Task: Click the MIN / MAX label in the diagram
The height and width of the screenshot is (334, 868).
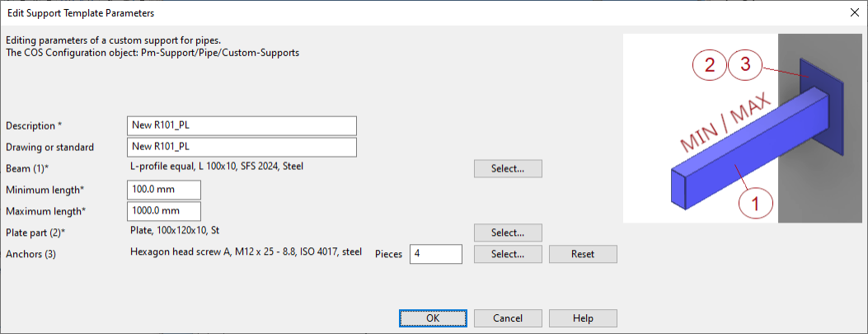Action: 725,124
